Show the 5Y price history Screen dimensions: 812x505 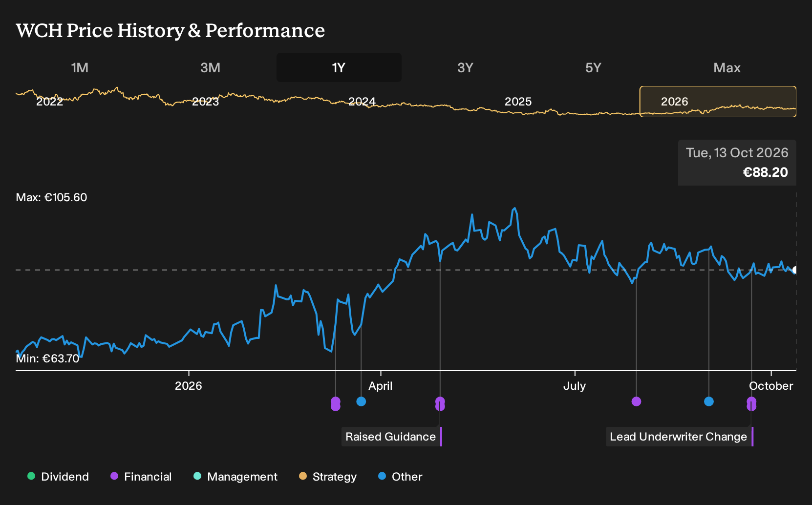pos(593,67)
